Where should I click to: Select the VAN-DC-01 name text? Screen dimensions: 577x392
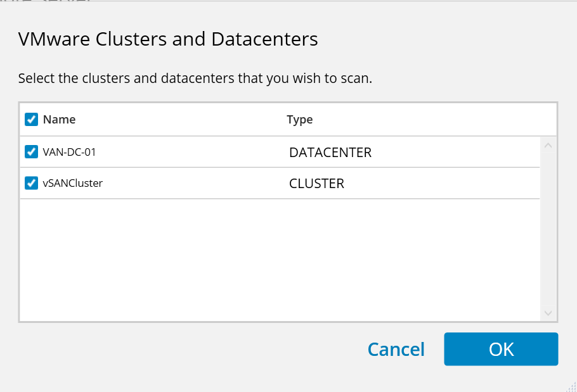(x=69, y=152)
